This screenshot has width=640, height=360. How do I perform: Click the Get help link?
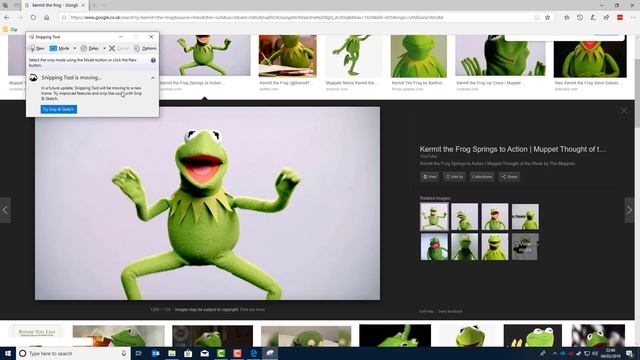coord(427,311)
